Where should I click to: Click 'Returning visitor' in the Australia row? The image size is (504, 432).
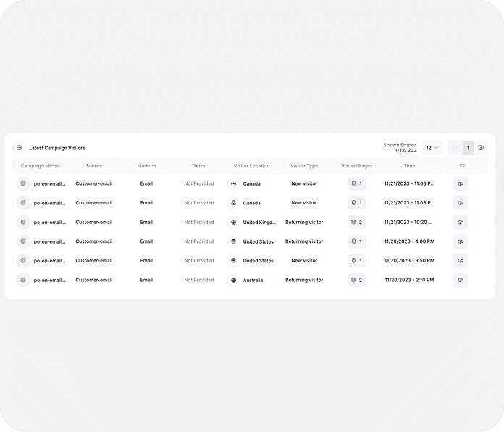point(304,280)
